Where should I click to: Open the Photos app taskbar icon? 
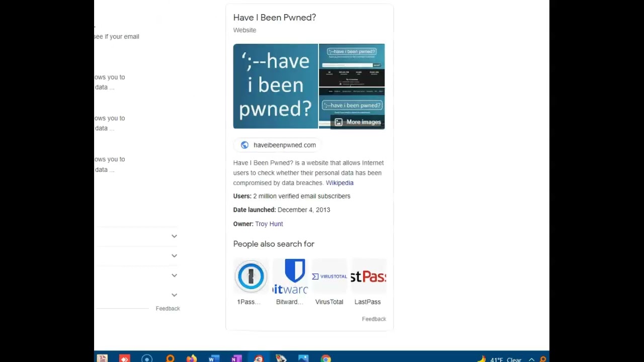(303, 358)
